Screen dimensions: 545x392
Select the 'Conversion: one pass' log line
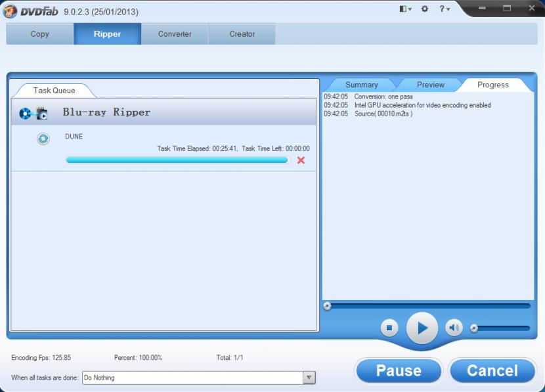pos(368,97)
